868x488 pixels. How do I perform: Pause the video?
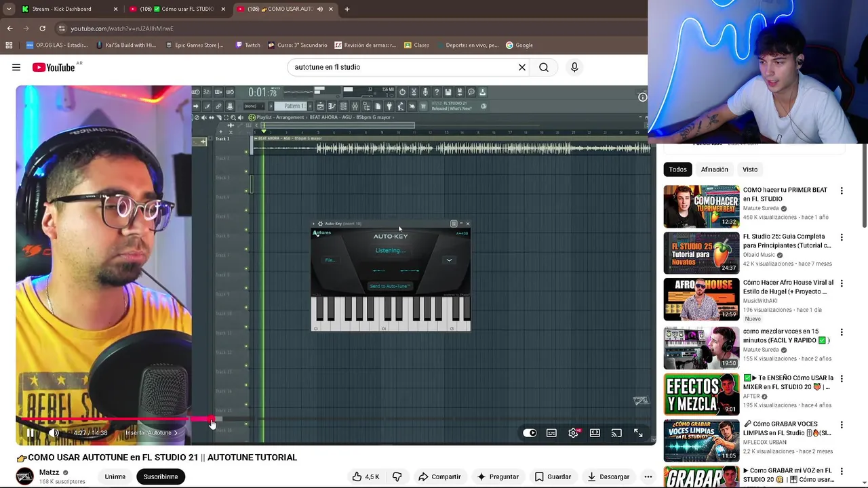tap(31, 432)
